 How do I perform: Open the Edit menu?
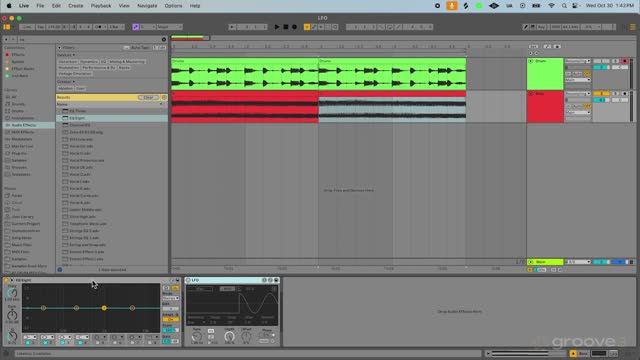pos(56,6)
